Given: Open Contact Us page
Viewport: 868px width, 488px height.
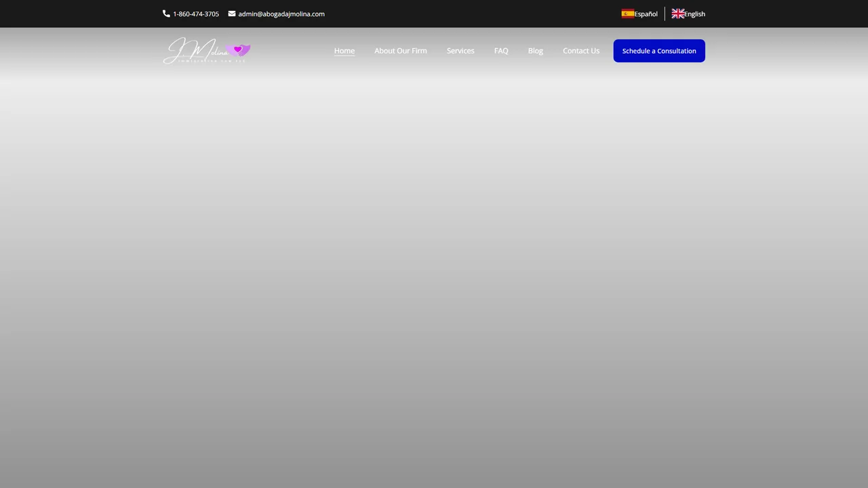Looking at the screenshot, I should tap(581, 51).
